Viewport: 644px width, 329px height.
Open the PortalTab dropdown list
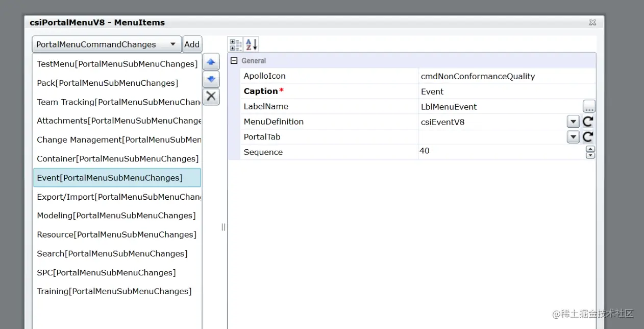[x=574, y=137]
